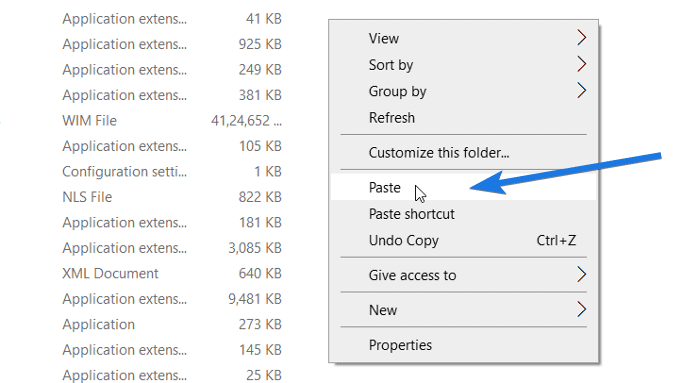The image size is (682, 383).
Task: Click Paste in the context menu
Action: click(x=463, y=187)
